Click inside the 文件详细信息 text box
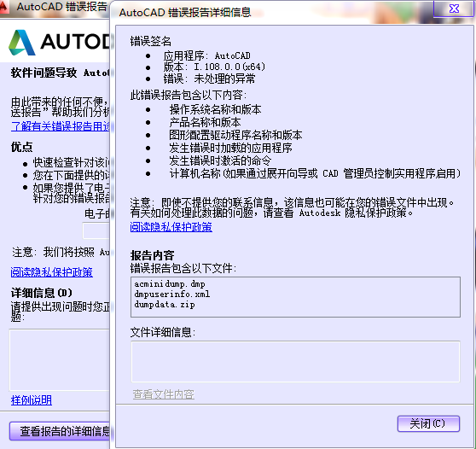Screen dimensions: 476x449 pos(295,362)
